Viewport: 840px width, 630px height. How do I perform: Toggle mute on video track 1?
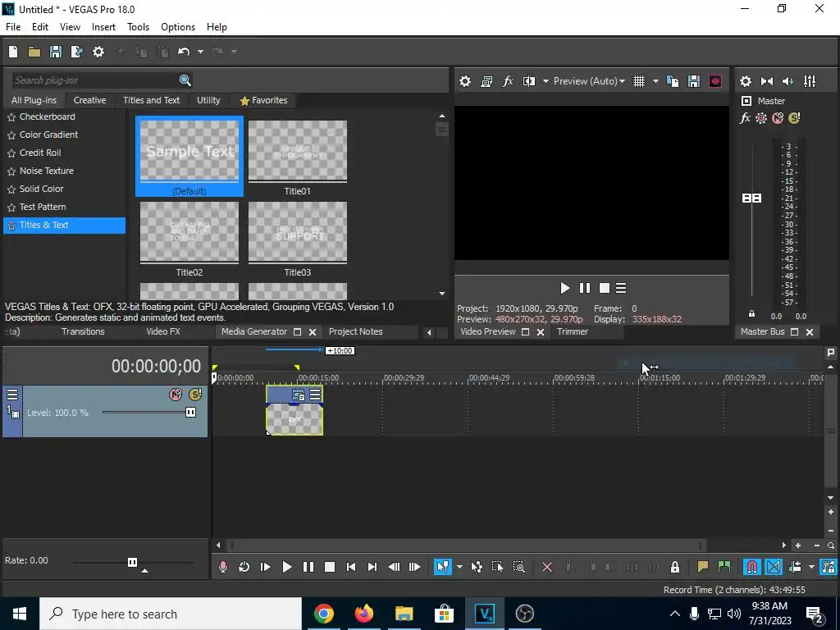coord(176,395)
